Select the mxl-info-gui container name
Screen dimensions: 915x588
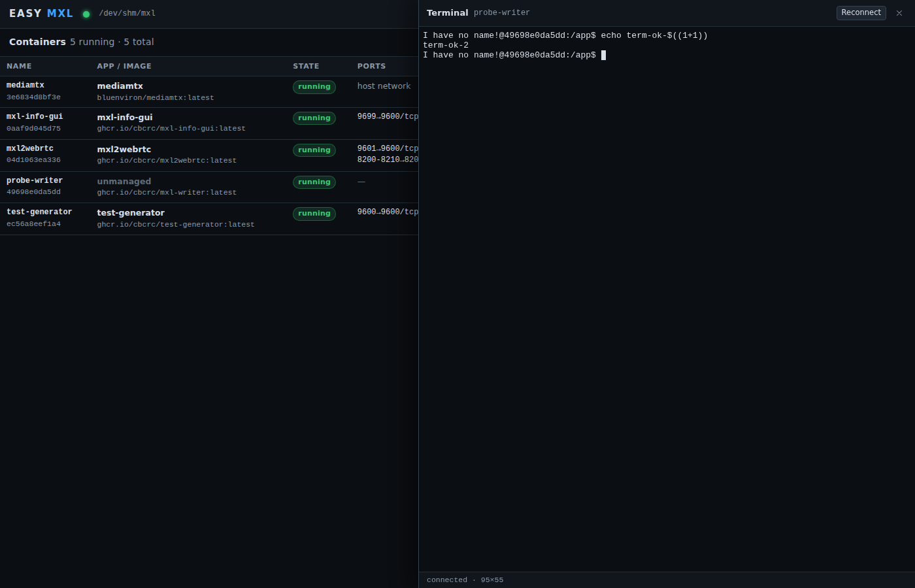point(35,117)
